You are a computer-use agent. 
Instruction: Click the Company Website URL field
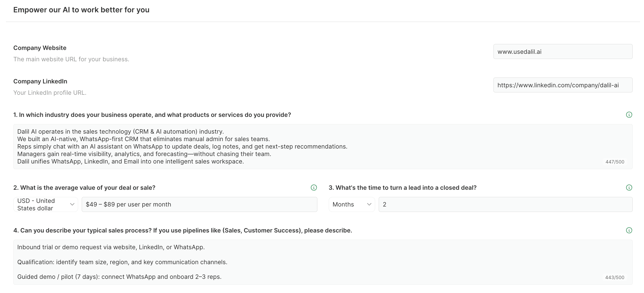[563, 52]
